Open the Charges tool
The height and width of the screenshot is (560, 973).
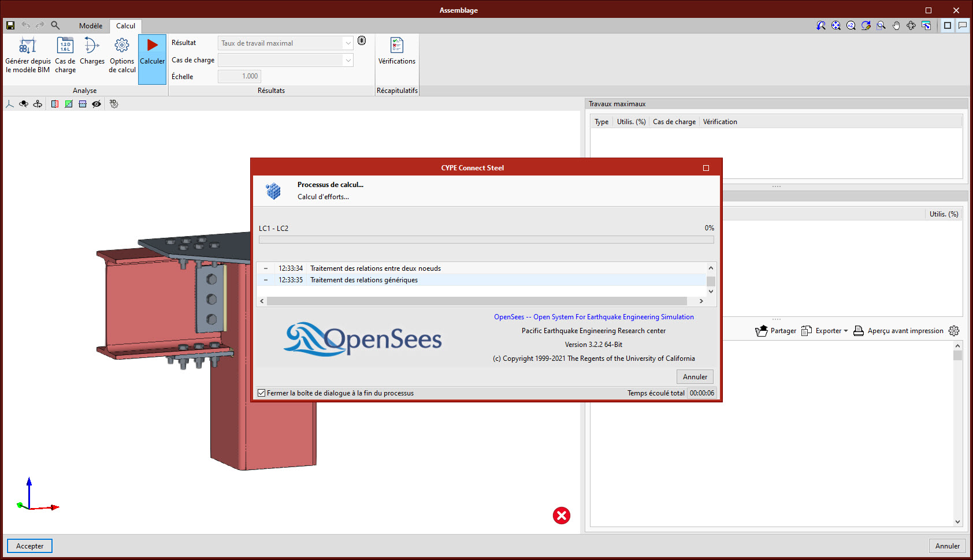[x=92, y=52]
